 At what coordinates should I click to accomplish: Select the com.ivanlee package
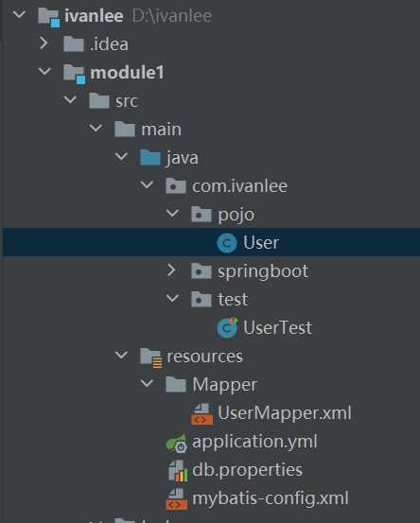pyautogui.click(x=239, y=186)
